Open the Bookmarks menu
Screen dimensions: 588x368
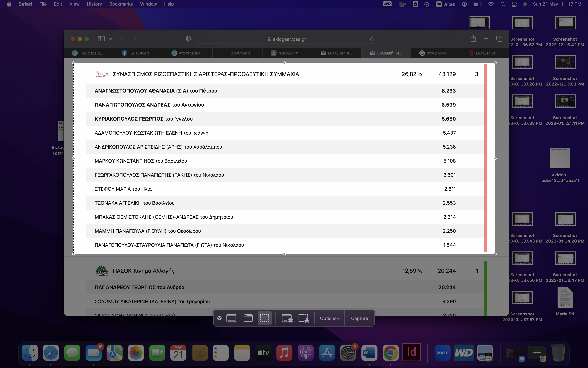click(x=121, y=4)
